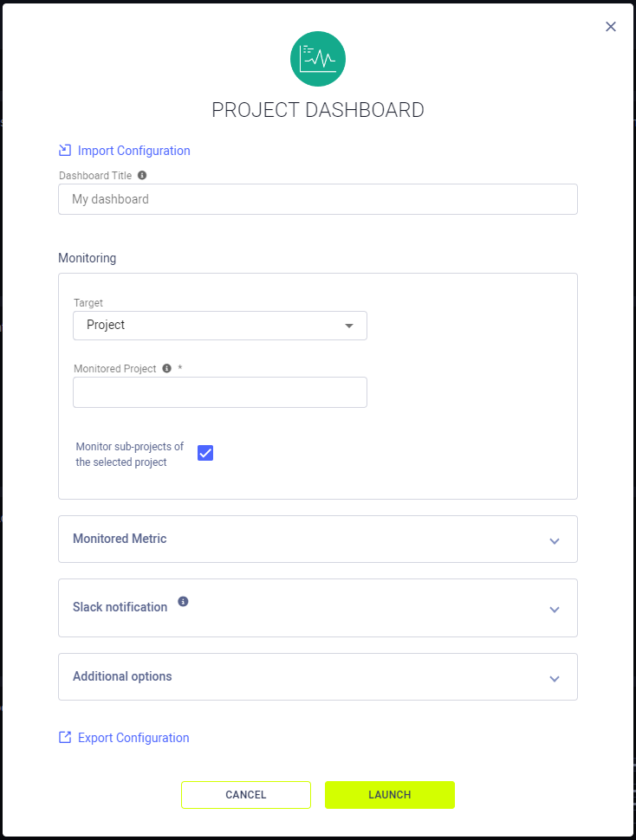Click the dropdown arrow of the Target selector

349,326
